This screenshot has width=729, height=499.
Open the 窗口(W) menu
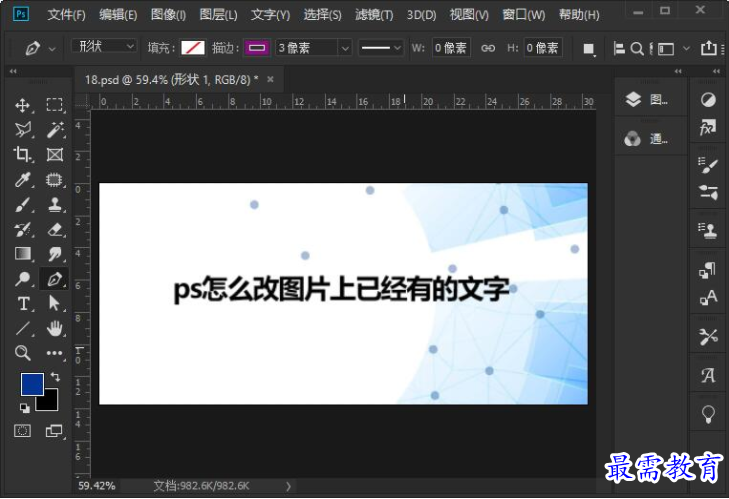point(524,15)
